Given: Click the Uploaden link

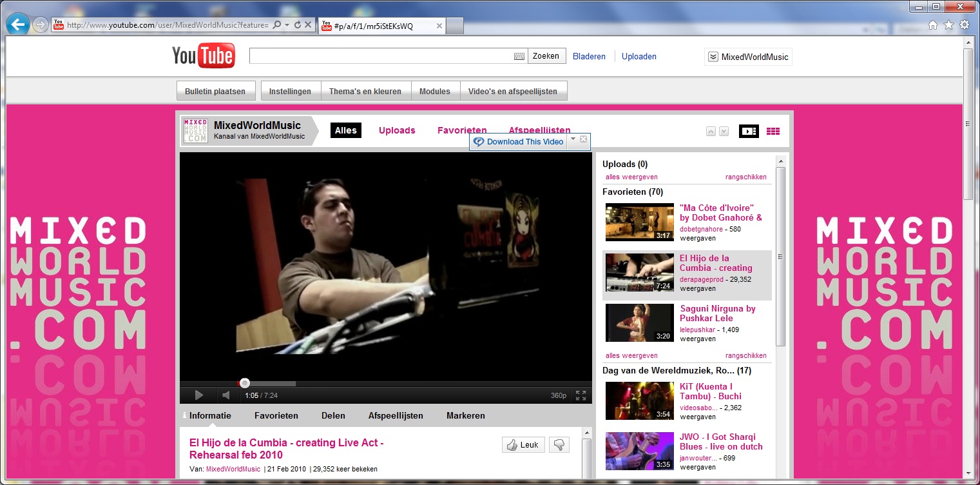Looking at the screenshot, I should (x=639, y=57).
